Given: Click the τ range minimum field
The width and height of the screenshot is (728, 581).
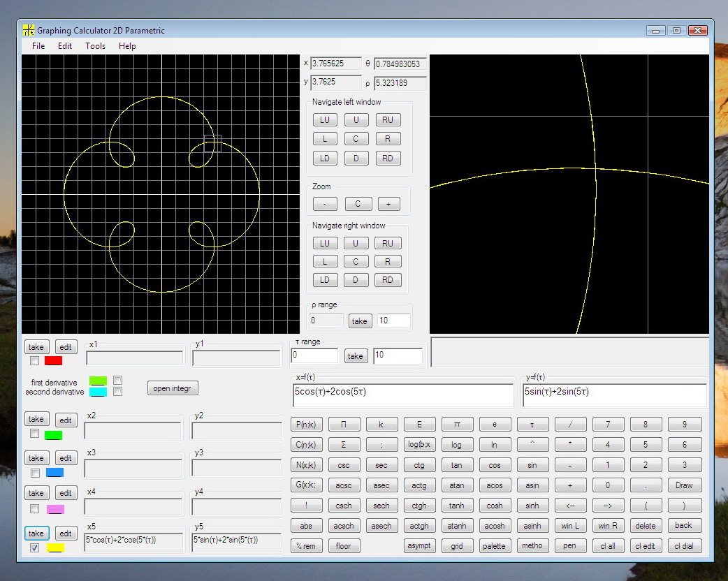Looking at the screenshot, I should (314, 355).
